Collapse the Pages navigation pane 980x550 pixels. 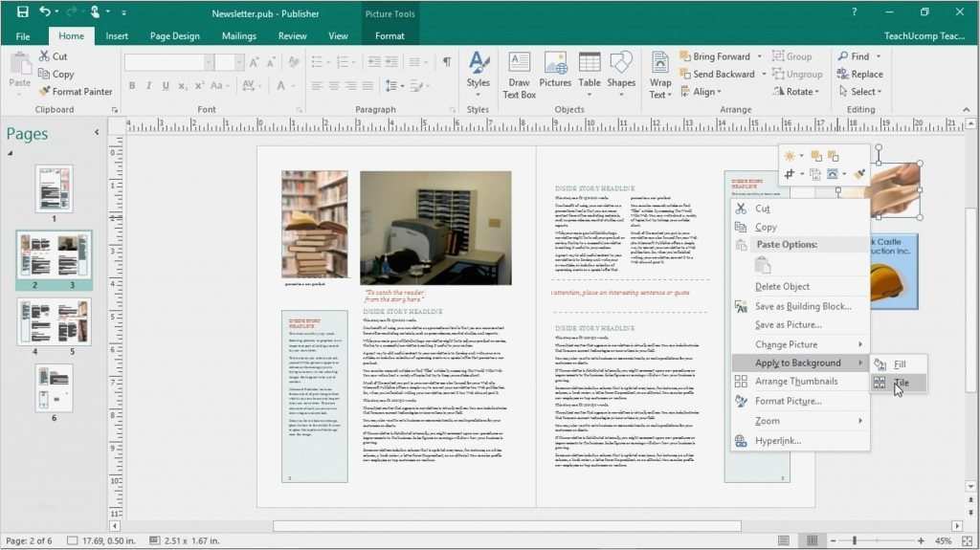(96, 133)
